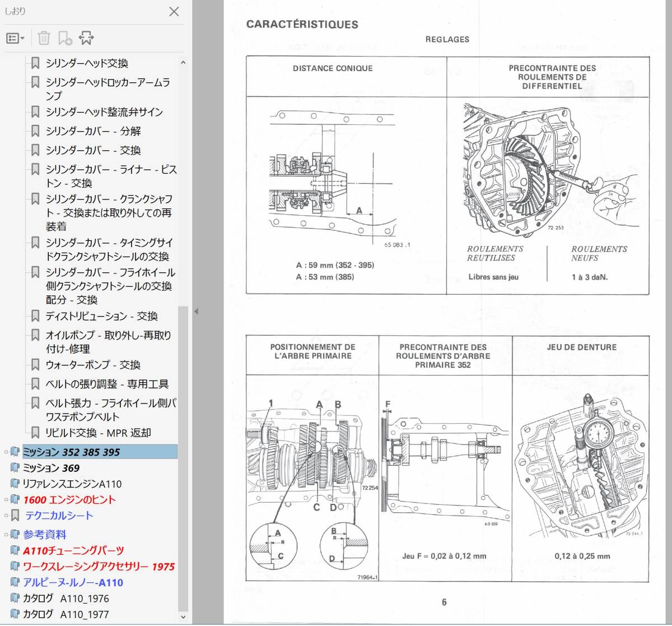The width and height of the screenshot is (672, 626).
Task: Expand the 1600 エンジンのヒント bookmark
Action: (x=6, y=499)
